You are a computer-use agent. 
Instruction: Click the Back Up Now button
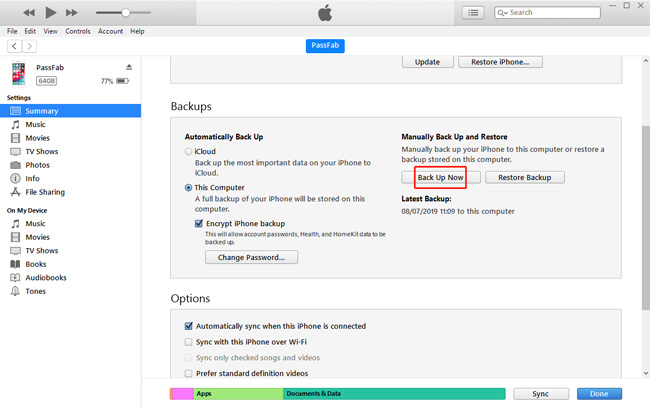[441, 177]
